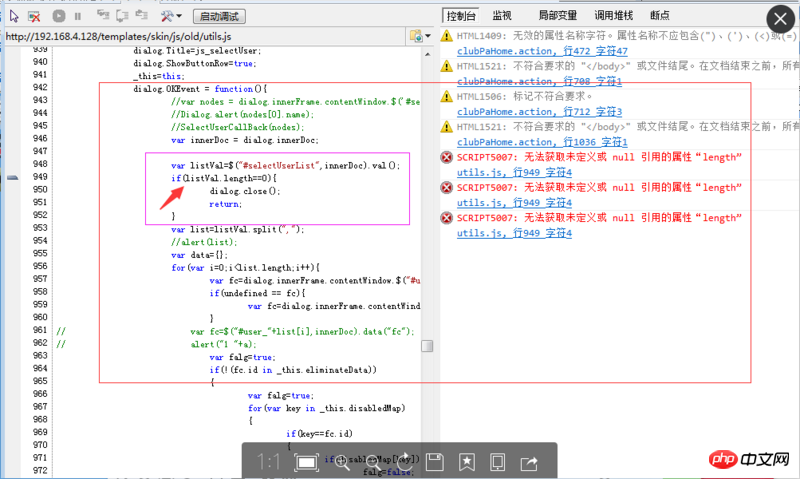The width and height of the screenshot is (800, 479).
Task: Click the 1:1 actual size button
Action: tap(268, 463)
